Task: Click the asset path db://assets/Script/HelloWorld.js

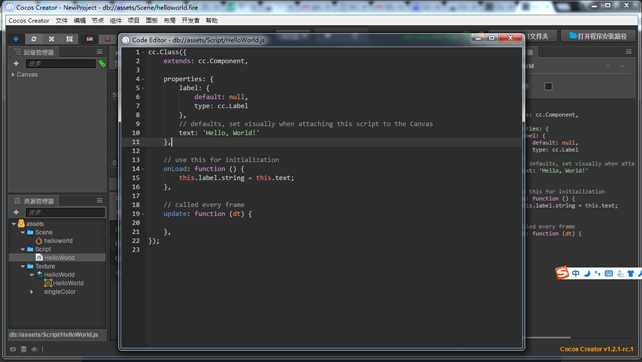Action: coord(54,335)
